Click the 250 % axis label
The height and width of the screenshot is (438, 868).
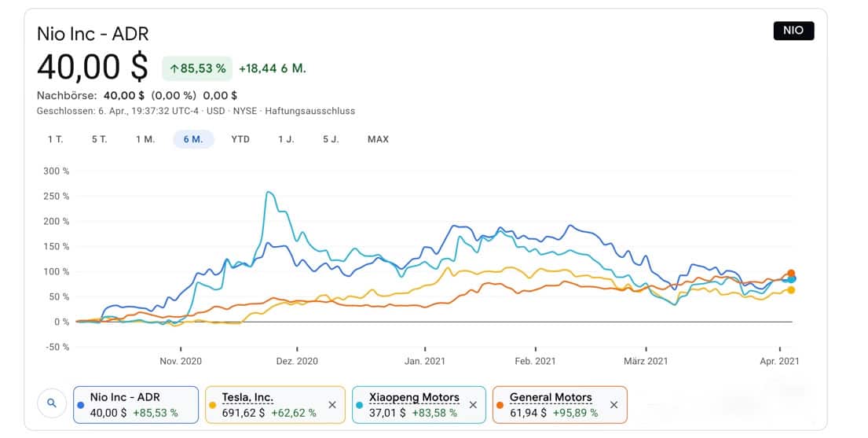(57, 197)
